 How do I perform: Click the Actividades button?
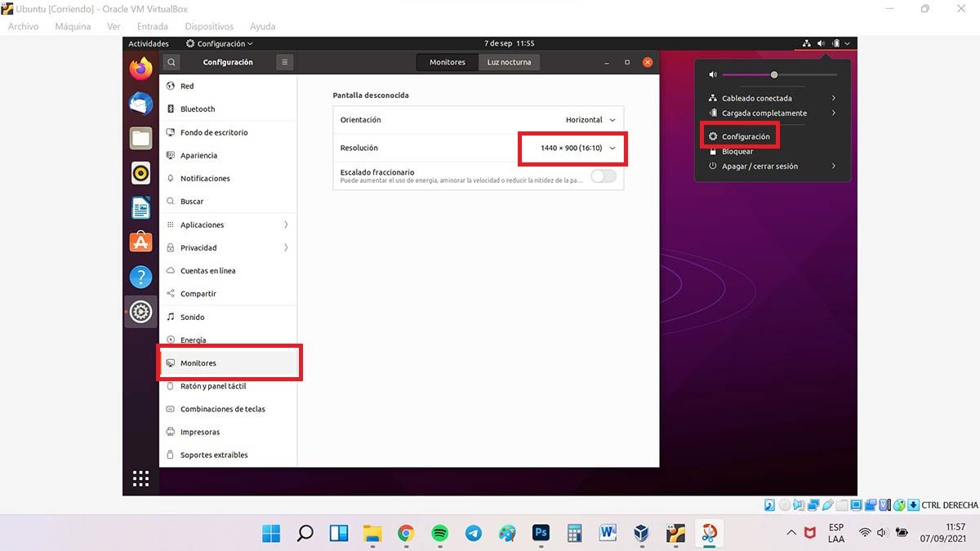(x=149, y=43)
